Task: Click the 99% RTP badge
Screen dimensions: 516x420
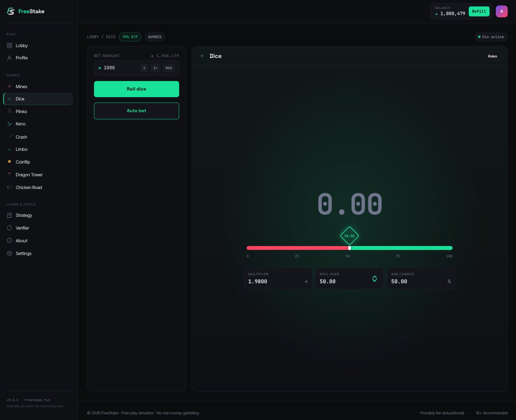Action: pos(130,37)
